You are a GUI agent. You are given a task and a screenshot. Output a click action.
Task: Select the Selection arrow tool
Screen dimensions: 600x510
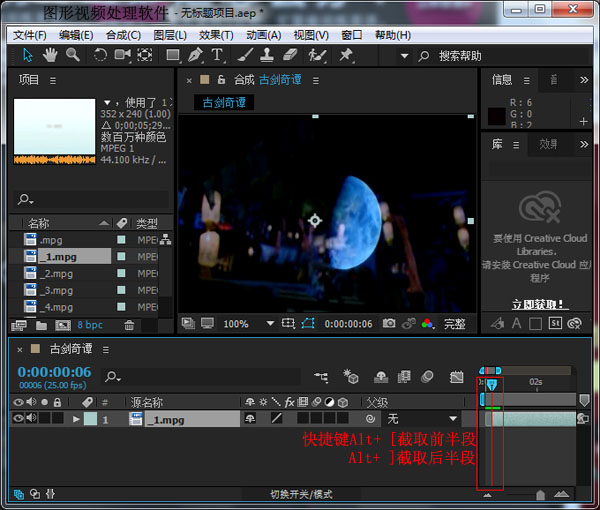pos(28,55)
